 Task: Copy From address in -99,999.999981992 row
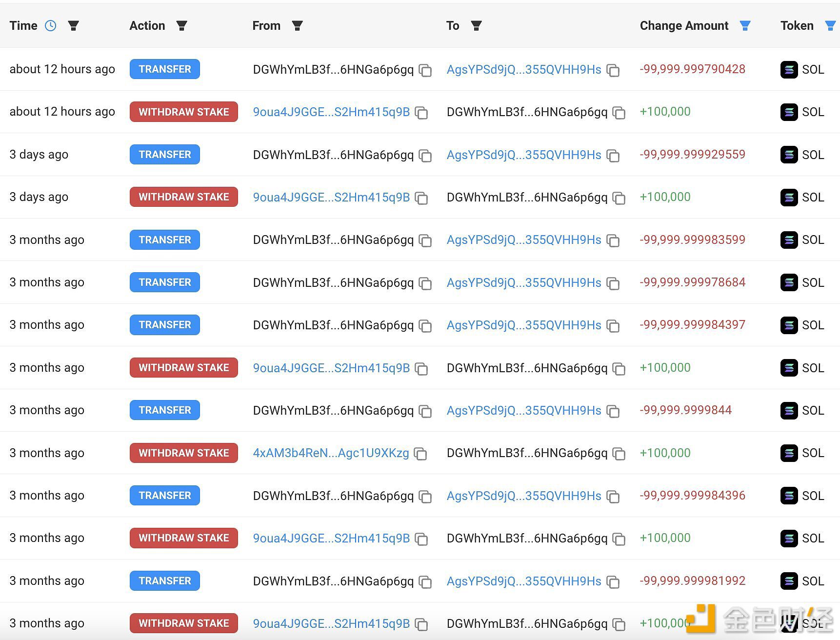click(x=425, y=582)
